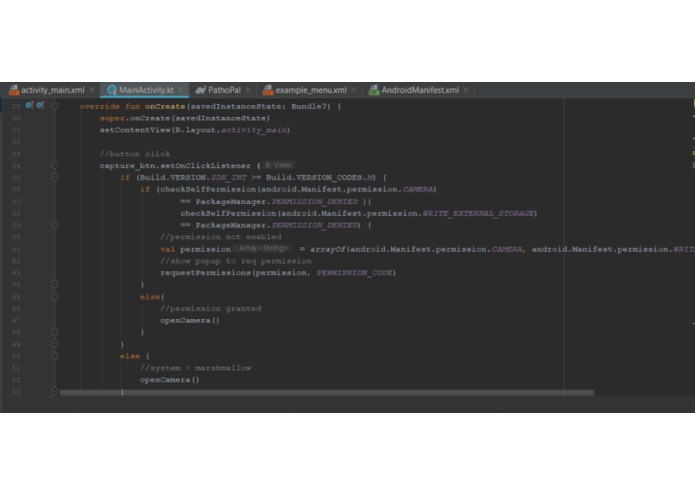The image size is (695, 494).
Task: Click the top yellow warning stripe marker
Action: click(693, 102)
